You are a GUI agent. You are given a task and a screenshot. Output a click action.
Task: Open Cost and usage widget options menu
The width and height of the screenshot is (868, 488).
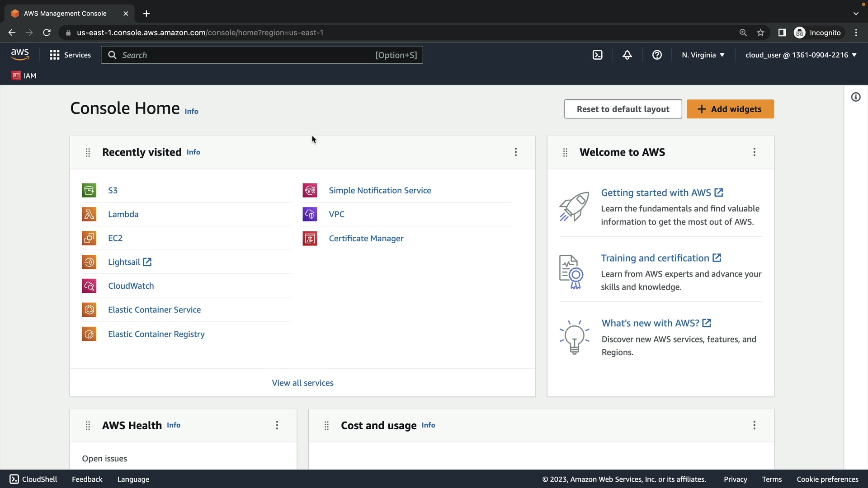coord(754,425)
